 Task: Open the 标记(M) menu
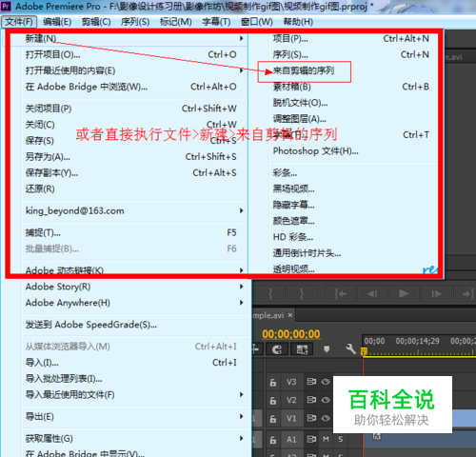176,22
